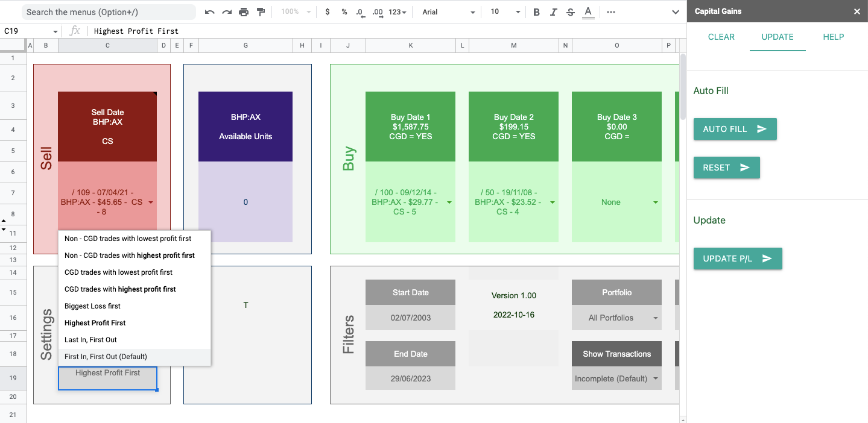
Task: Expand the font size 10 dropdown
Action: coord(504,12)
